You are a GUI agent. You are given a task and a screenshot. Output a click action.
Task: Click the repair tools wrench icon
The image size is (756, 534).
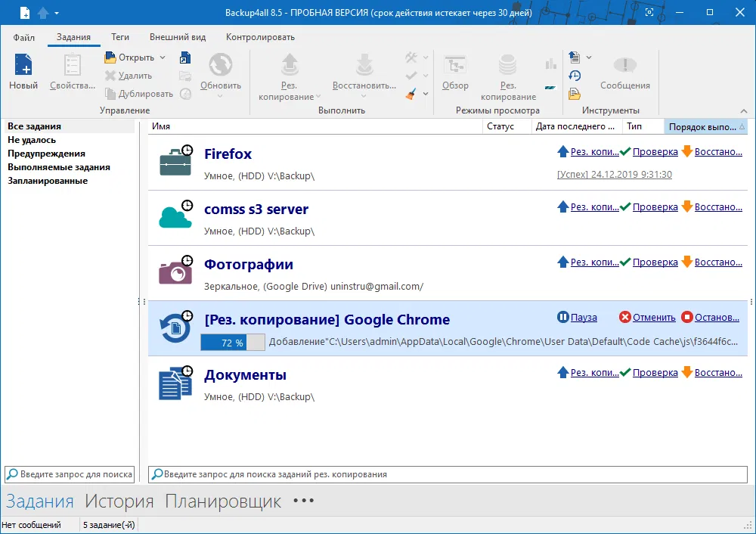coord(411,57)
